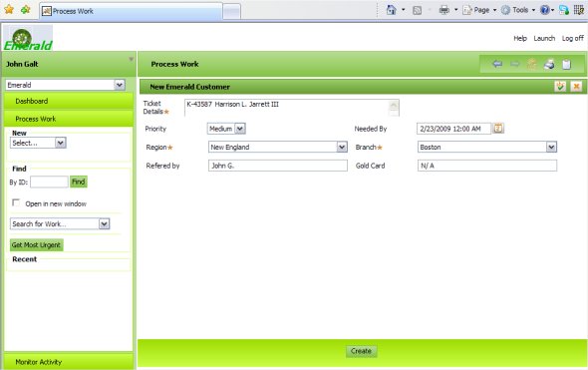The image size is (588, 370).
Task: Click the Emerald logo
Action: [28, 38]
